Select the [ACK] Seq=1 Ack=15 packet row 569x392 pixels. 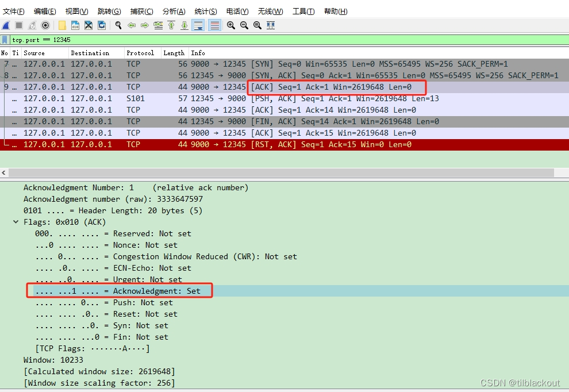click(284, 133)
